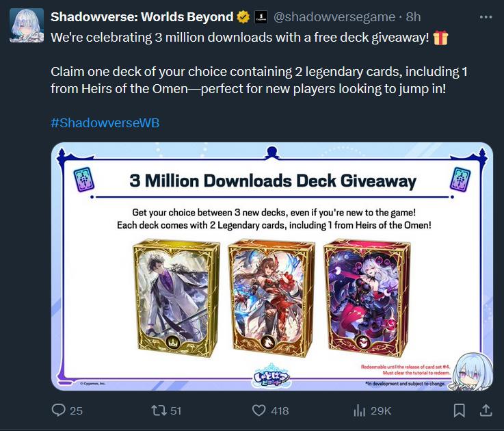Like the tweet with heart icon

(x=258, y=410)
